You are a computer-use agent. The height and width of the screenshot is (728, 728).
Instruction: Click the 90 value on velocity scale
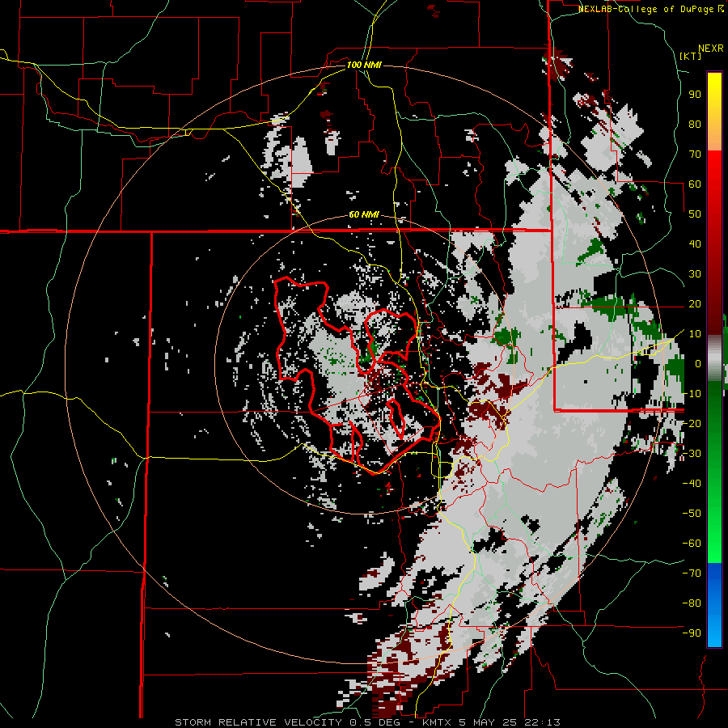(x=695, y=95)
